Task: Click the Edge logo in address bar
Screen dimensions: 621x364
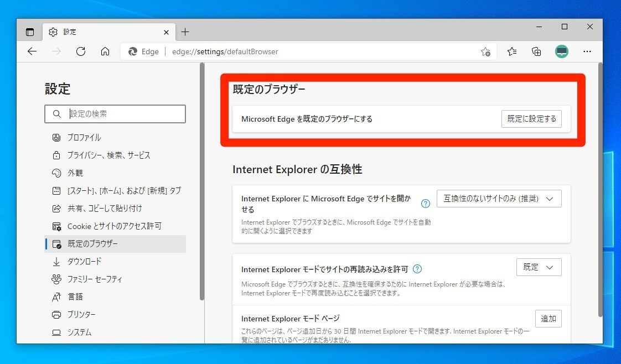Action: 133,51
